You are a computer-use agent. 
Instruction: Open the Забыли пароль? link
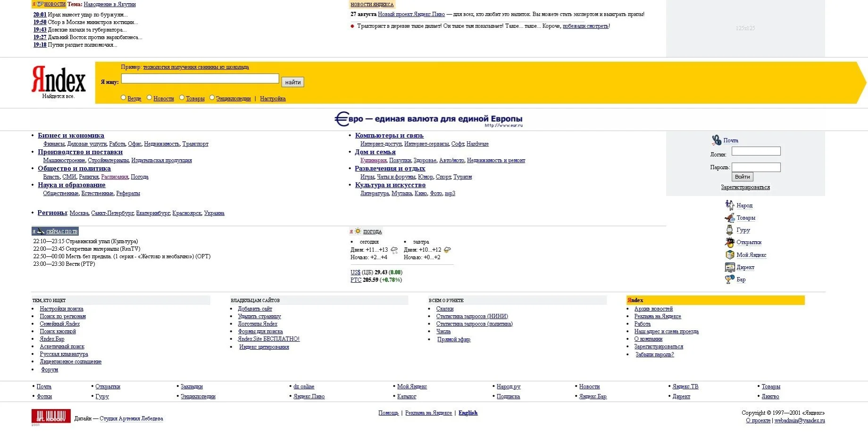click(x=654, y=354)
